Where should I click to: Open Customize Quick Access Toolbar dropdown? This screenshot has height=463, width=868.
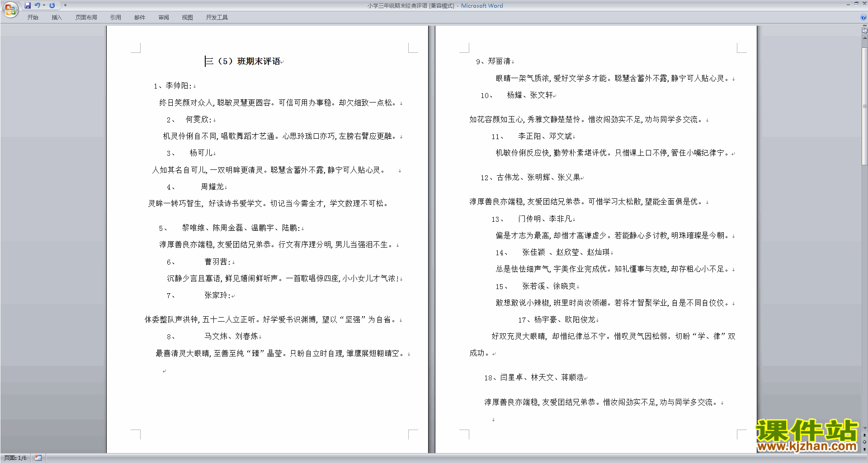(65, 5)
